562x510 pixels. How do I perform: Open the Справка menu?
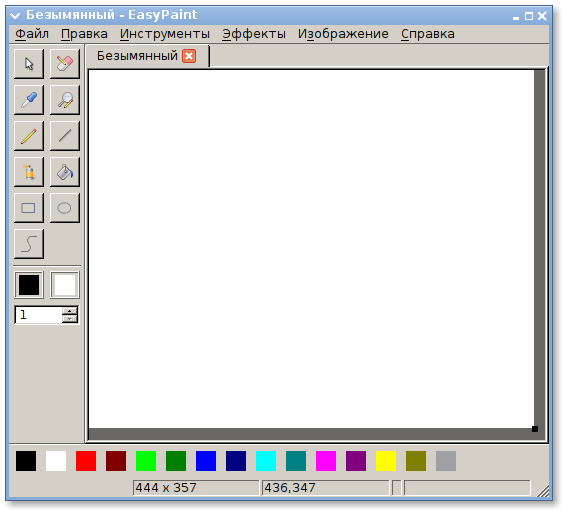(x=428, y=34)
